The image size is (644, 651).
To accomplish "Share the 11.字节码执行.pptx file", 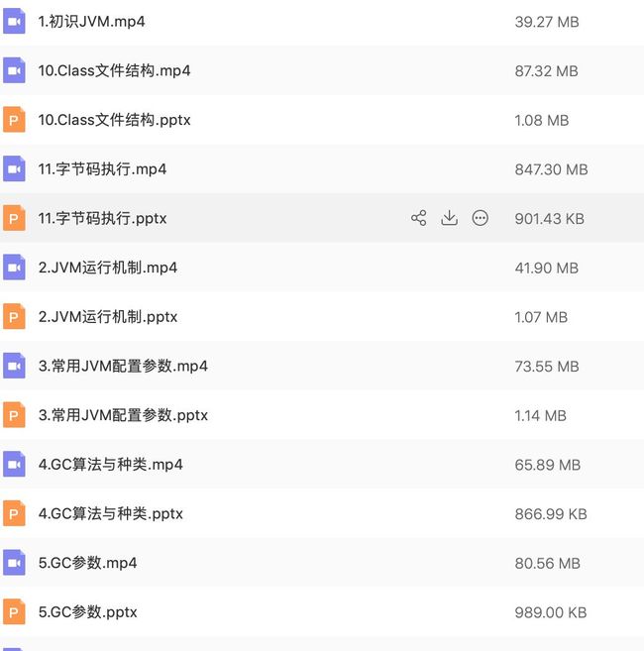I will coord(418,218).
